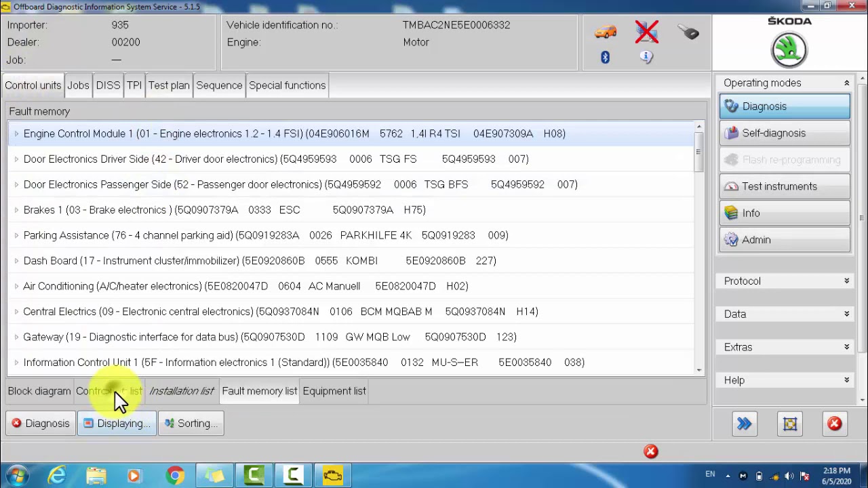The height and width of the screenshot is (488, 868).
Task: Switch to Equipment list tab
Action: pos(334,391)
